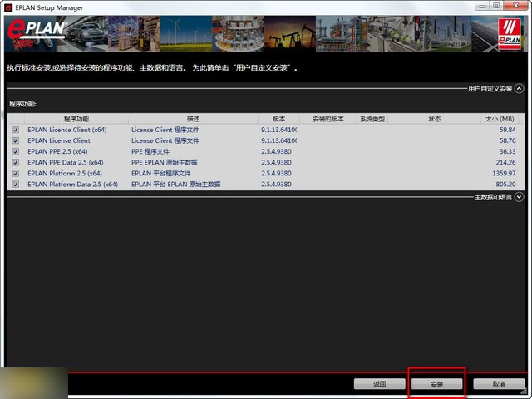The width and height of the screenshot is (532, 399).
Task: Sort by 程序功能 column header
Action: click(x=76, y=119)
